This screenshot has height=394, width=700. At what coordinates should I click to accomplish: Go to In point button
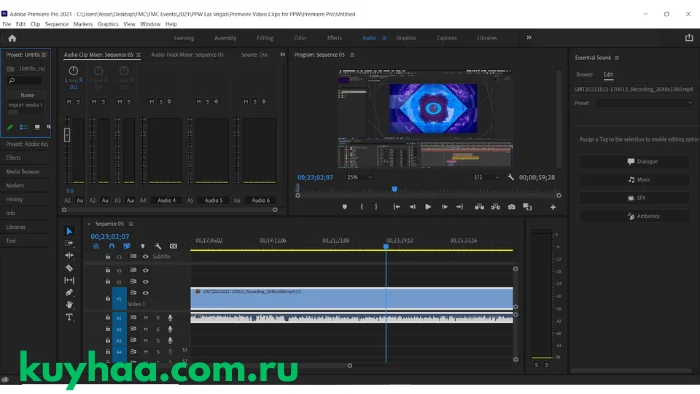396,207
